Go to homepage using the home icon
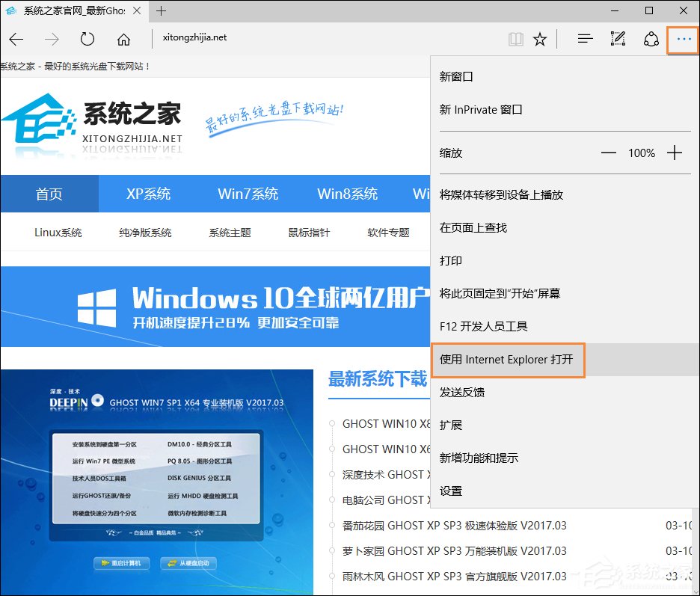This screenshot has height=596, width=700. click(x=124, y=39)
